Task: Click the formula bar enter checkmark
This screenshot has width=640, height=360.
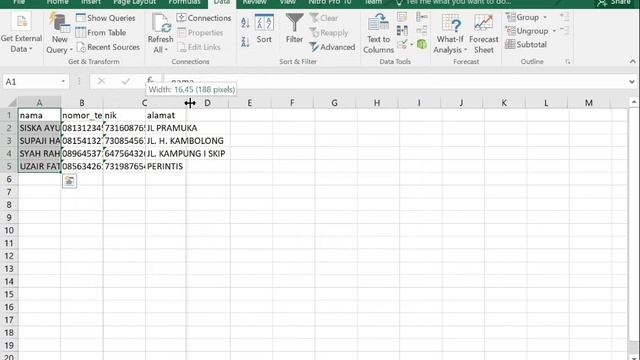Action: point(126,82)
